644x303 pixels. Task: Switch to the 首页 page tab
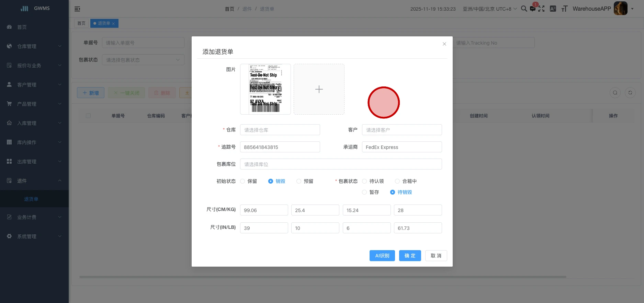(81, 23)
